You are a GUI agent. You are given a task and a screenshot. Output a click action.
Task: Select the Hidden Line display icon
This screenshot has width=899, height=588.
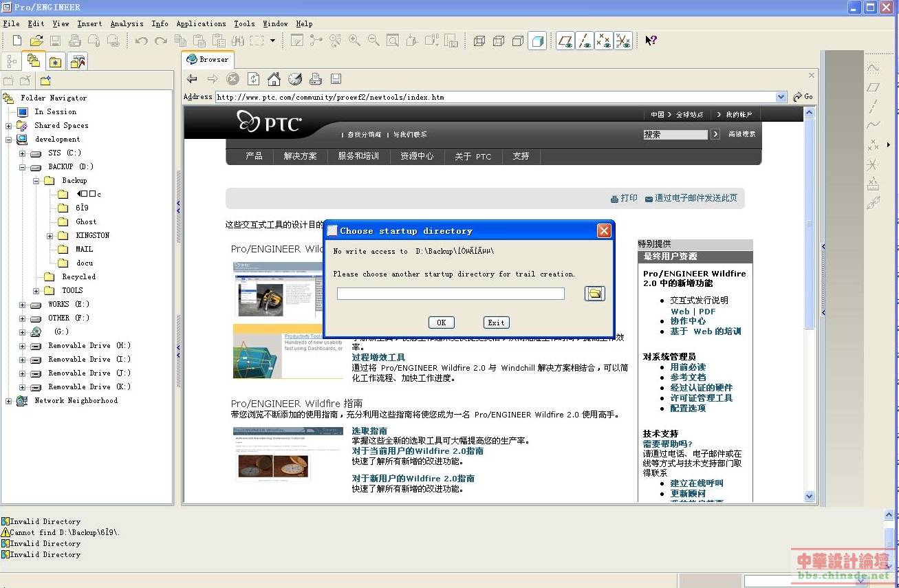tap(499, 41)
